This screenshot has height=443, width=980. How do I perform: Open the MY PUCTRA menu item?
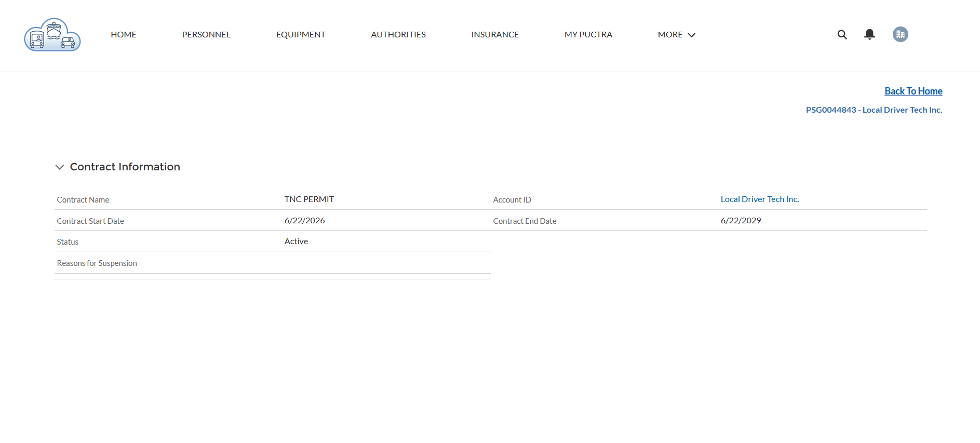coord(588,35)
